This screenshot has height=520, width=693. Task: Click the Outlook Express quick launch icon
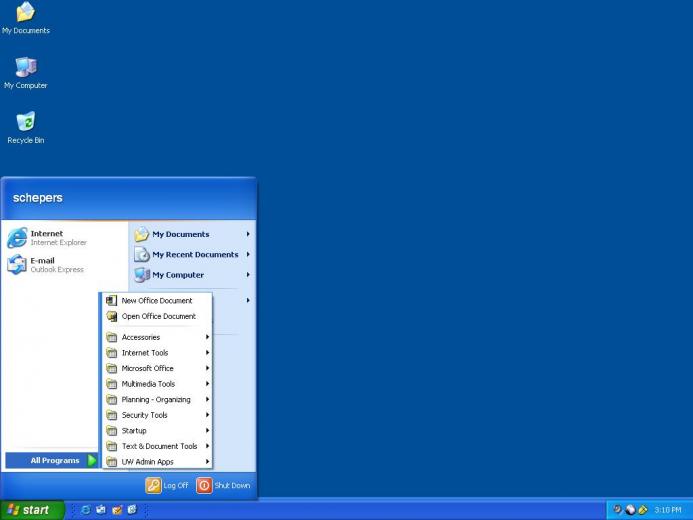(x=101, y=509)
